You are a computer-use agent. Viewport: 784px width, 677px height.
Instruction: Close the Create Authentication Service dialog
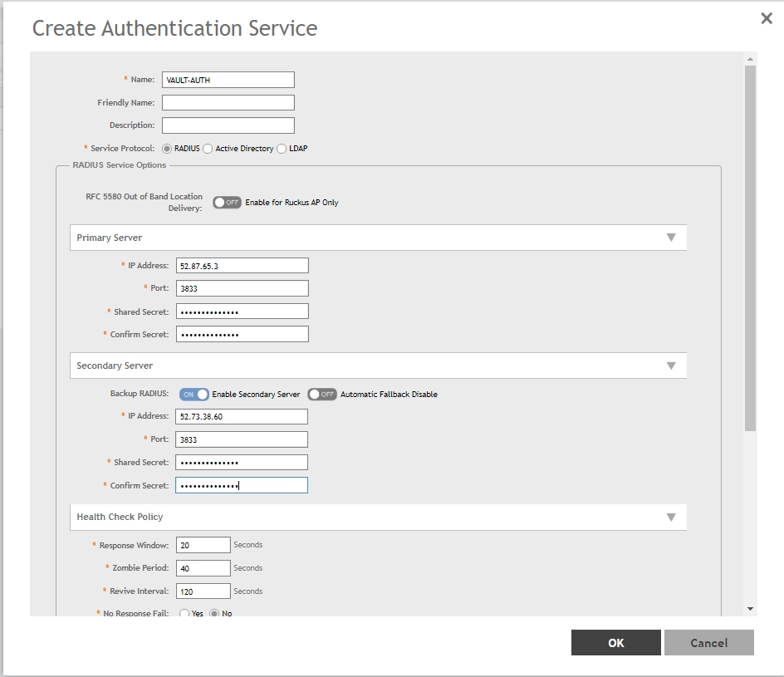(766, 18)
